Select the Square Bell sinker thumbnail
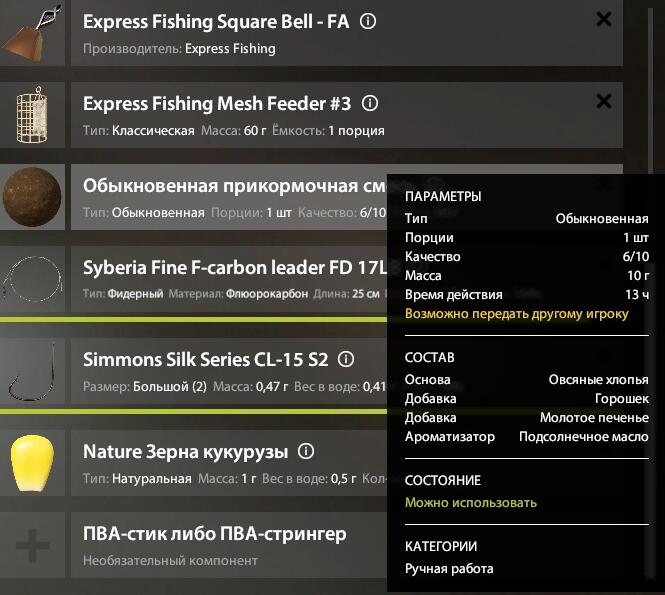 [x=32, y=33]
